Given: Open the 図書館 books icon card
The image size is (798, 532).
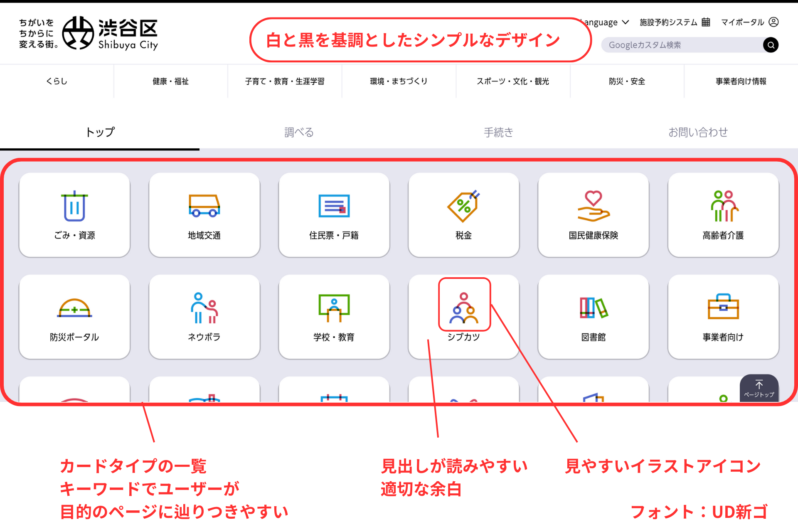Looking at the screenshot, I should point(593,317).
